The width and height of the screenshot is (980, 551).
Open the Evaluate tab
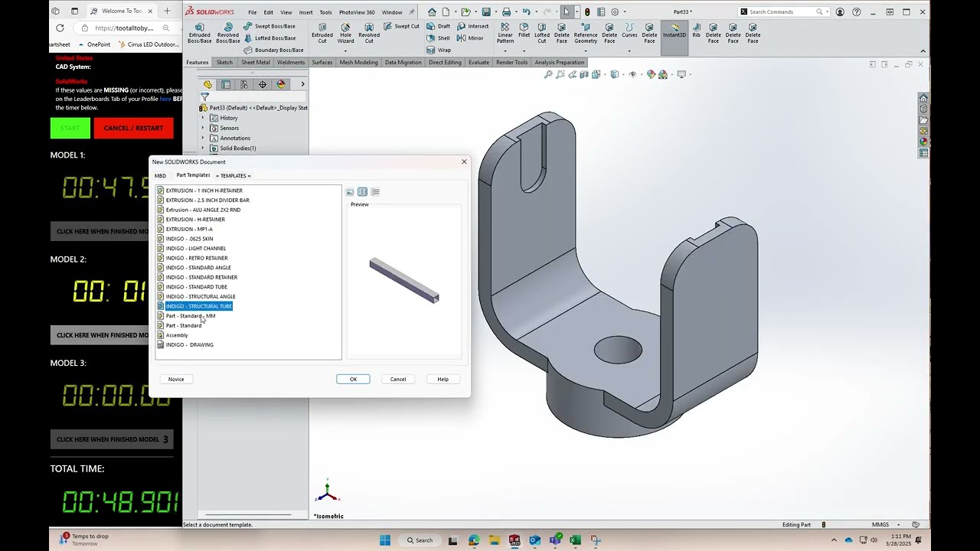pos(479,62)
